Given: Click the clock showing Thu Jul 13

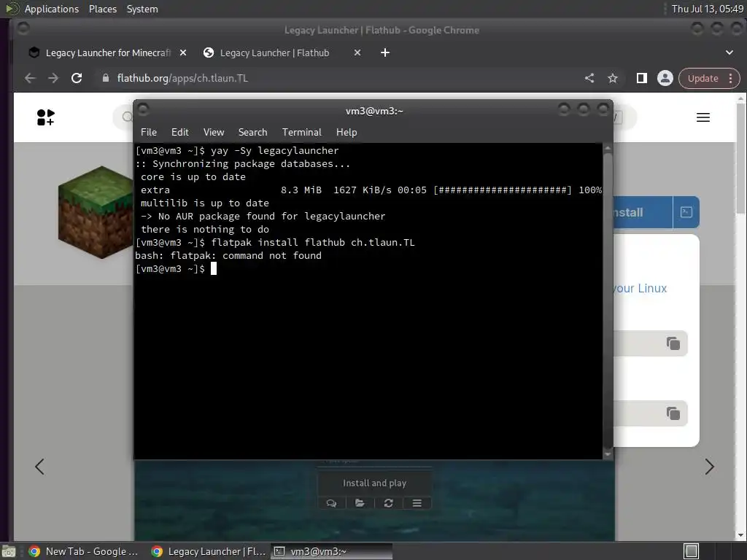Looking at the screenshot, I should 708,9.
